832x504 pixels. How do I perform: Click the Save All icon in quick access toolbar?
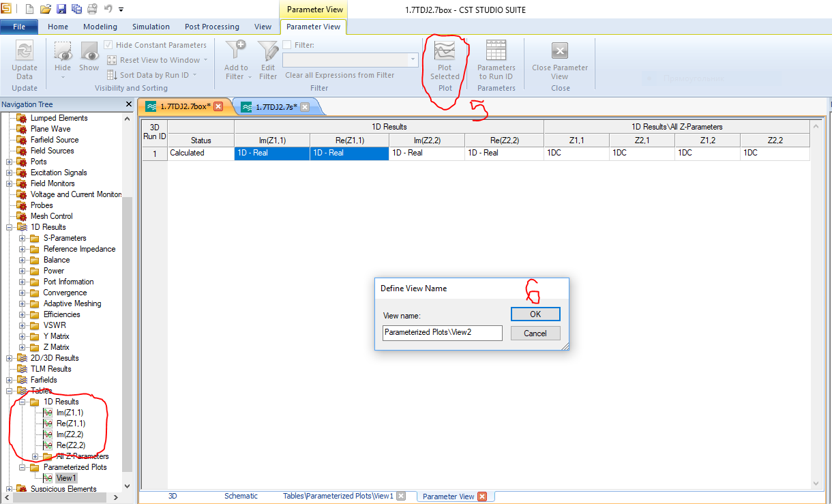point(76,9)
